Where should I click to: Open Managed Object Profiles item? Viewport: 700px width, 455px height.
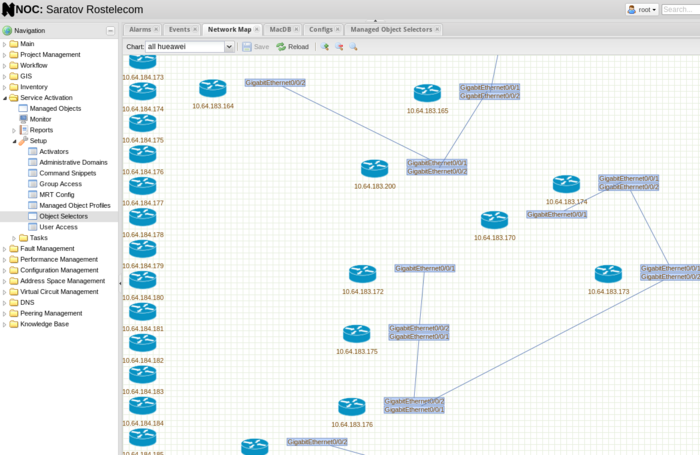tap(75, 205)
